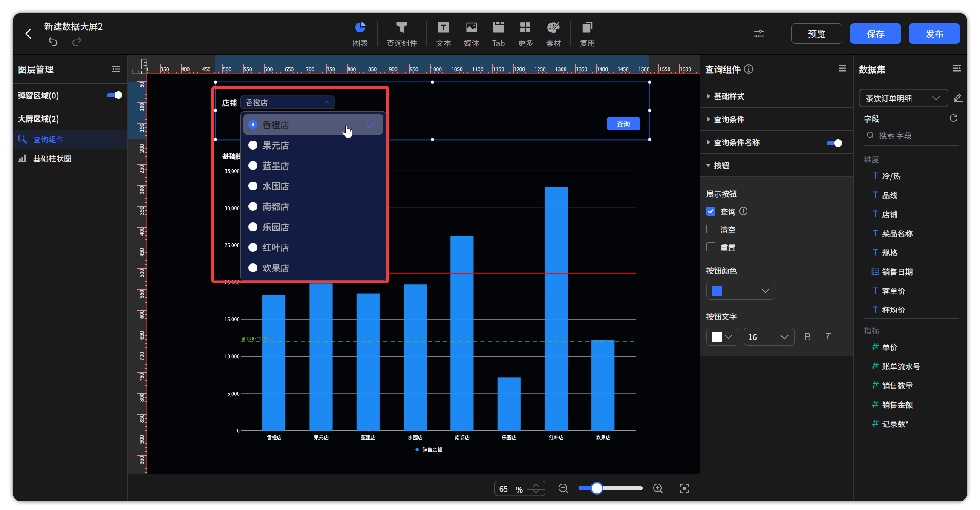Viewport: 980px width, 510px height.
Task: Toggle the 查询条件名称 switch
Action: pos(834,143)
